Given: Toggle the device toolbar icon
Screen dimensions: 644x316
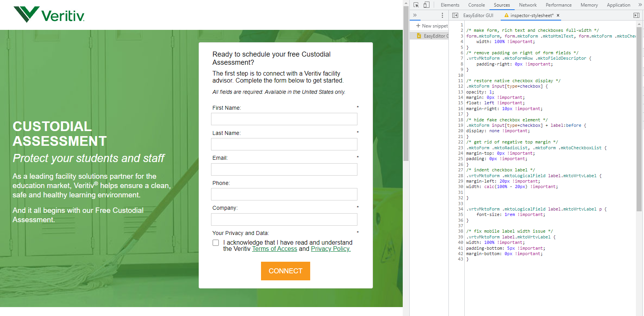Looking at the screenshot, I should [x=426, y=5].
